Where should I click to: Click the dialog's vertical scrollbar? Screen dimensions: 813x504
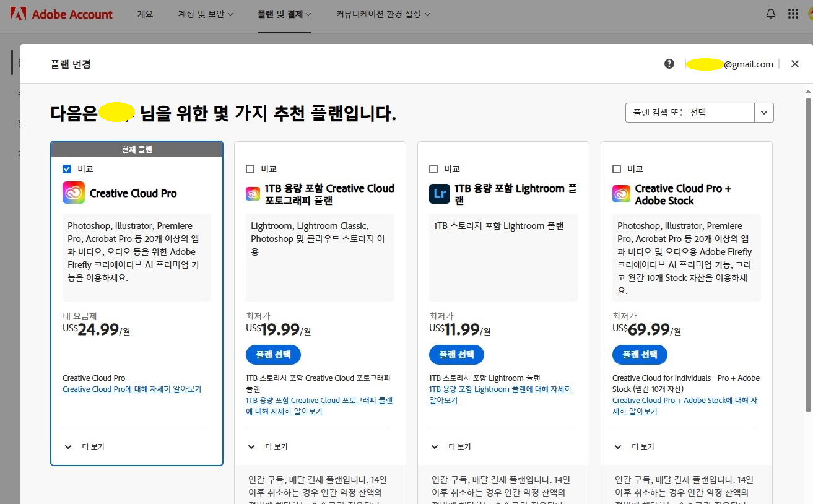pyautogui.click(x=808, y=254)
